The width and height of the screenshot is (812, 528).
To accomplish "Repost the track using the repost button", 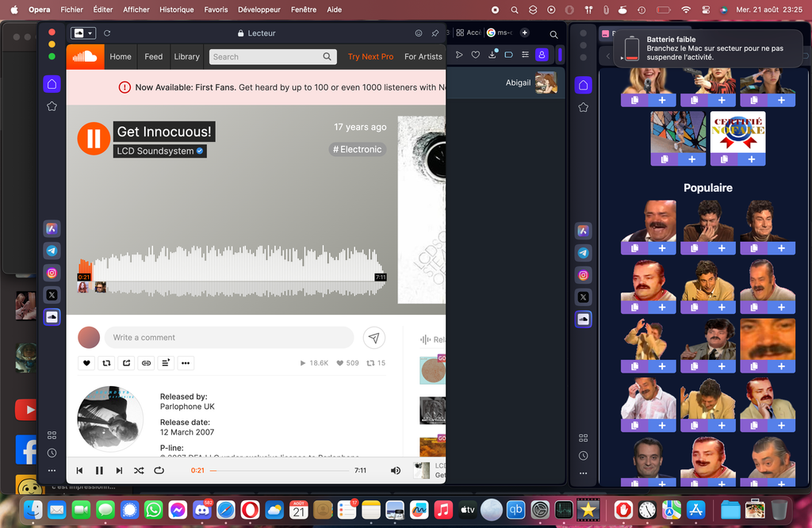I will coord(107,363).
